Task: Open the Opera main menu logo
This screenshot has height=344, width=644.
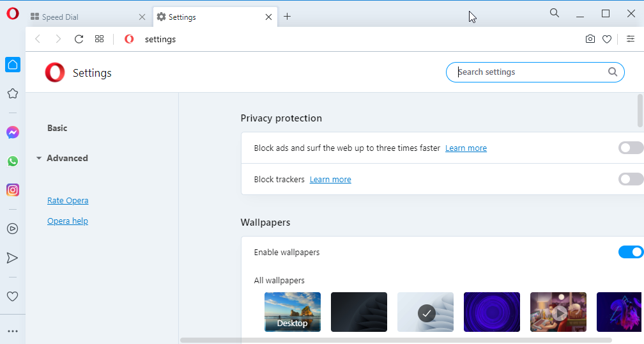Action: pyautogui.click(x=13, y=13)
